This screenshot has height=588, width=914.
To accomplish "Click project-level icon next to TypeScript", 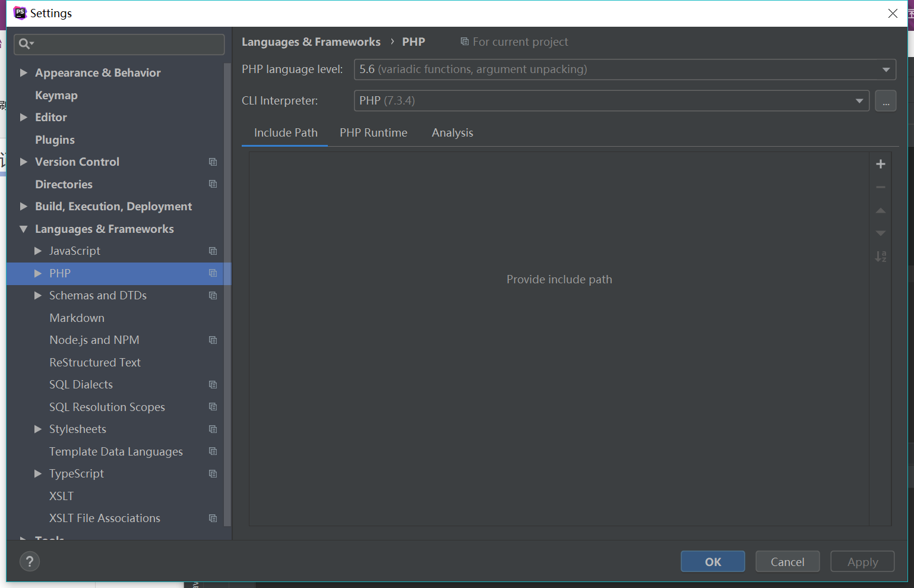I will pyautogui.click(x=213, y=473).
